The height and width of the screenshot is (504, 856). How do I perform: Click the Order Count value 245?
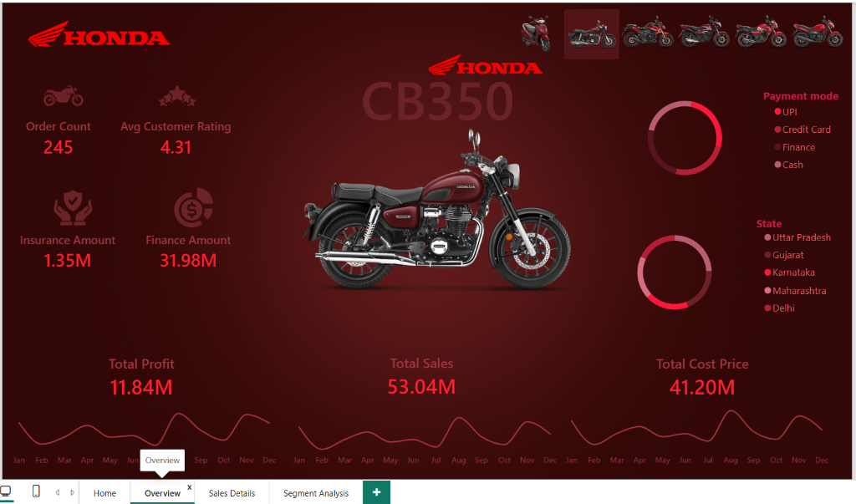59,147
